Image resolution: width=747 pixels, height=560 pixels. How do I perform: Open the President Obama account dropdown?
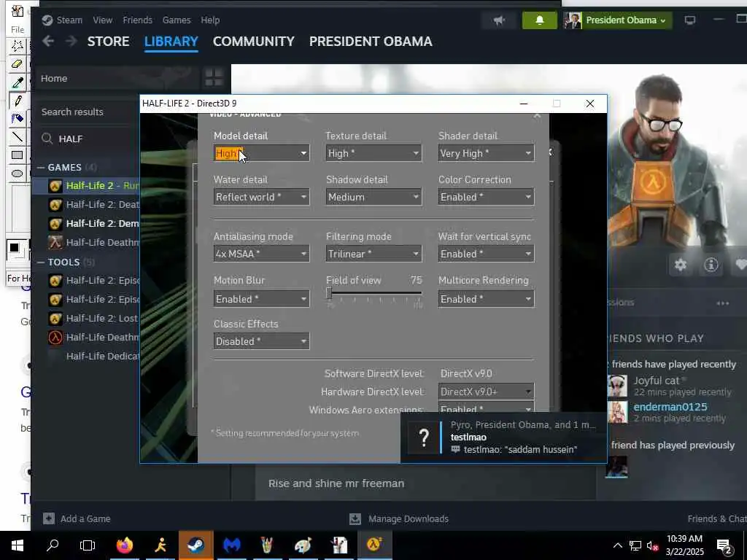(617, 20)
